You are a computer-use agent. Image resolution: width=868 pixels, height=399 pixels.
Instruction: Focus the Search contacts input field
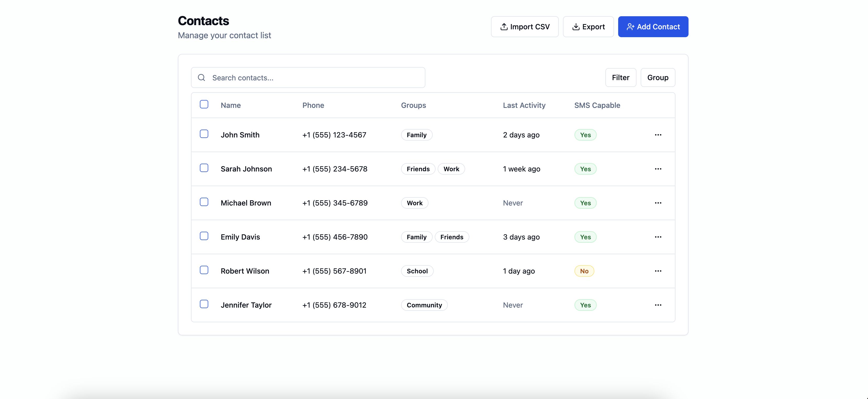point(313,77)
